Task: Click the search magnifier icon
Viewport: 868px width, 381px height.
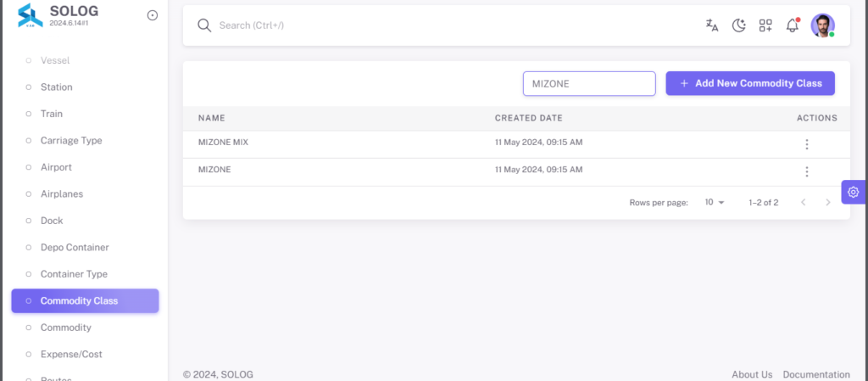Action: (204, 25)
